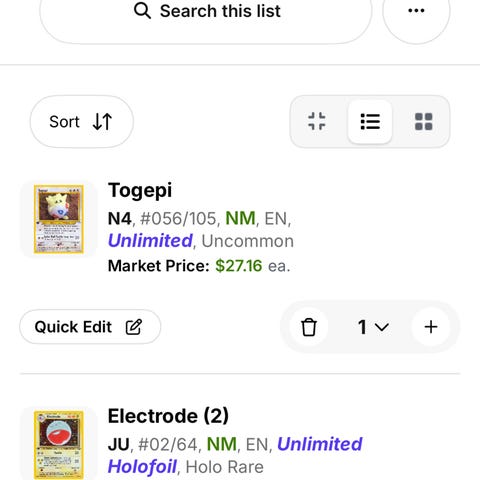Click the Quick Edit pencil icon
The height and width of the screenshot is (480, 480).
134,327
